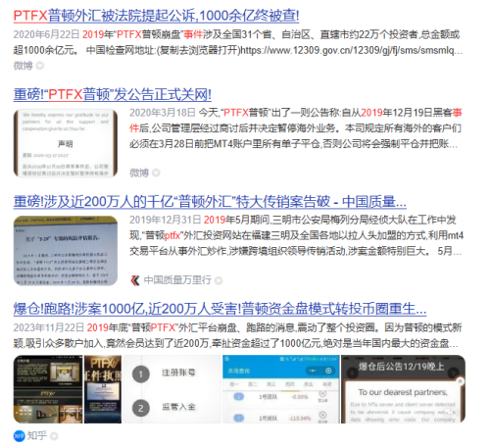Click the dropdown icon beside second 微博 source
The image size is (490, 448).
click(156, 173)
